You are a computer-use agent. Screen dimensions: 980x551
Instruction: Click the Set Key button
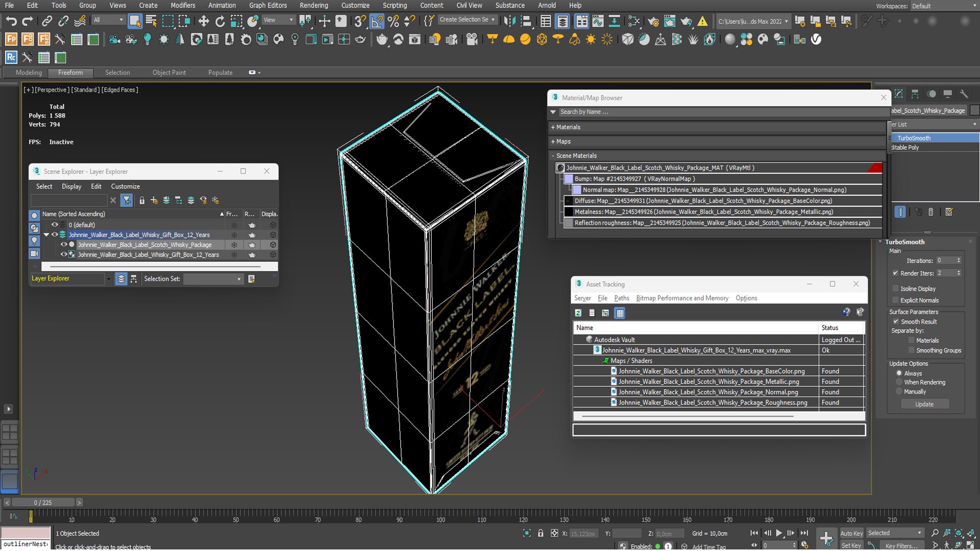click(x=851, y=545)
